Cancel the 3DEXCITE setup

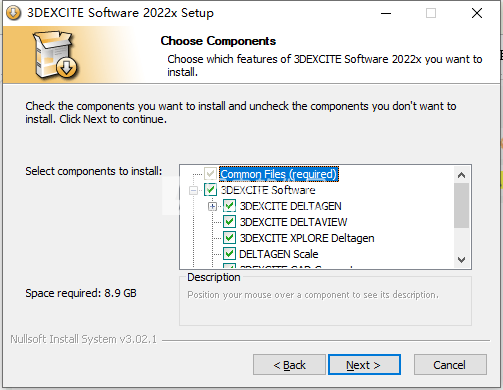[450, 365]
